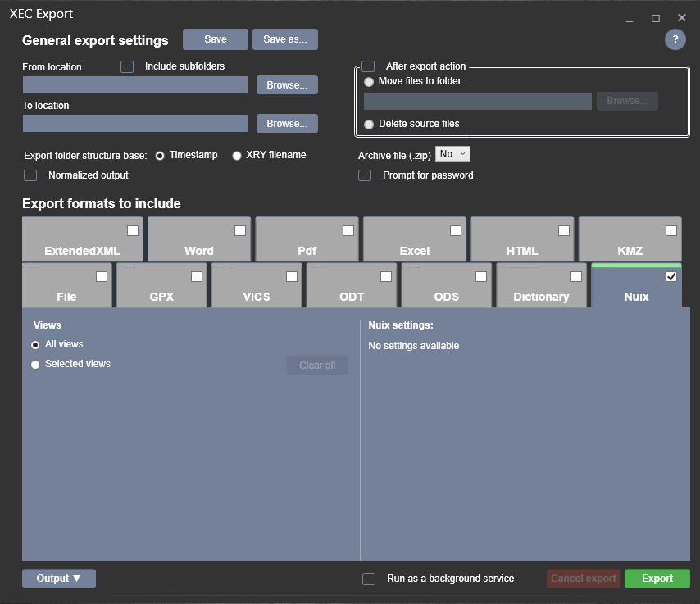Click Save as to store settings
Screen dimensions: 700x604
[284, 39]
